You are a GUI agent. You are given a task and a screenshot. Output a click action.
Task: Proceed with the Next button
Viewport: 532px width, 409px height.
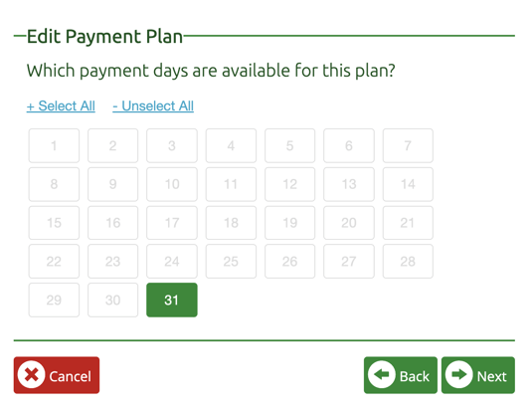pyautogui.click(x=478, y=375)
